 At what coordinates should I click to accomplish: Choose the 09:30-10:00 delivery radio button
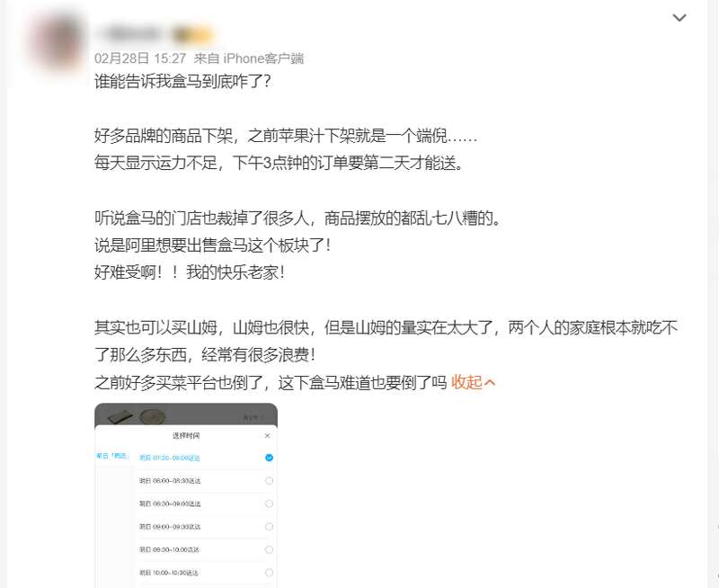[x=269, y=549]
